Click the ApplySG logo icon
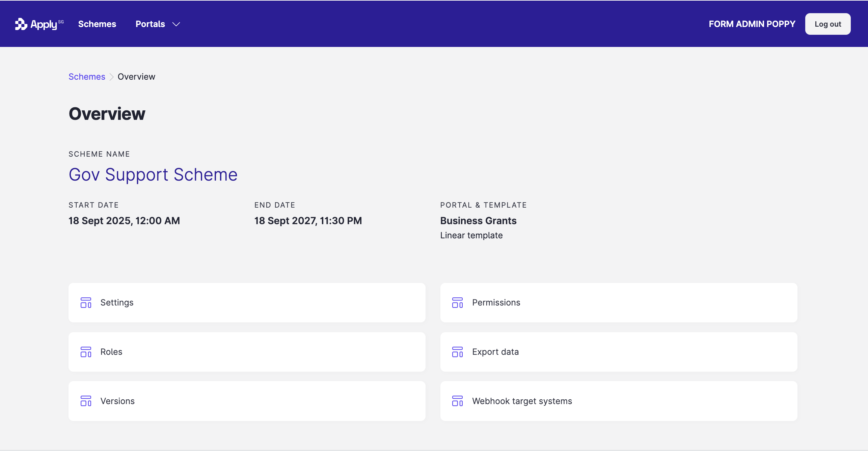868x451 pixels. pos(21,24)
